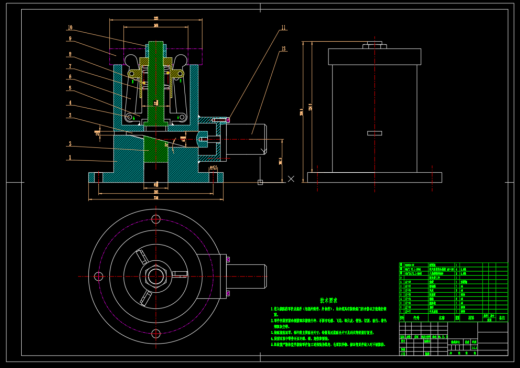Click the X marker beside the section view
Screen dimensions: 520x368
291,179
